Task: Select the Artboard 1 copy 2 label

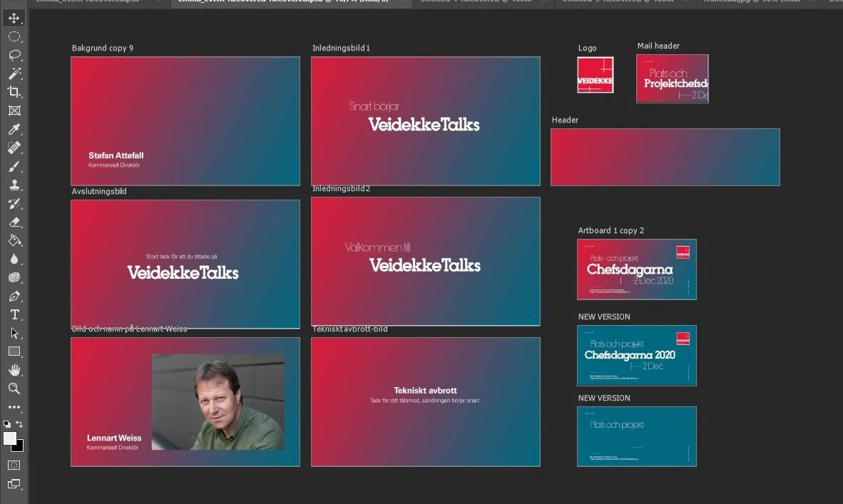Action: (x=610, y=230)
